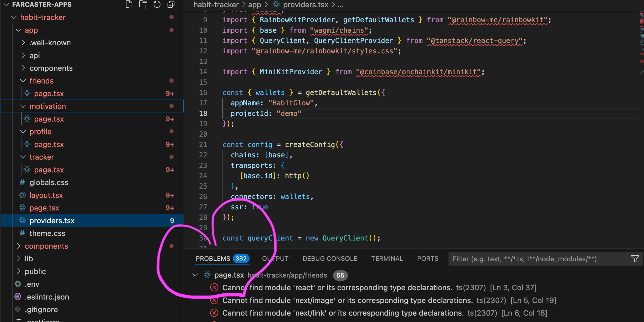Expand the .well-known folder
644x322 pixels.
23,42
